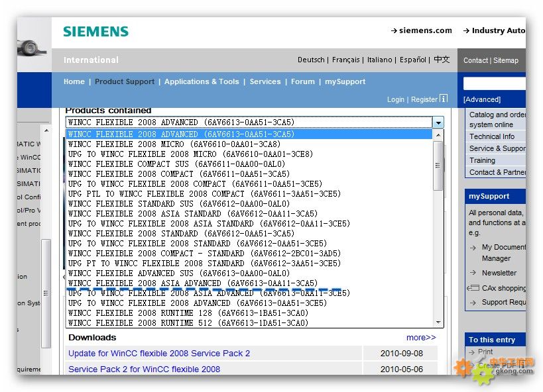This screenshot has height=392, width=543.
Task: Switch language to Italiano
Action: click(379, 60)
